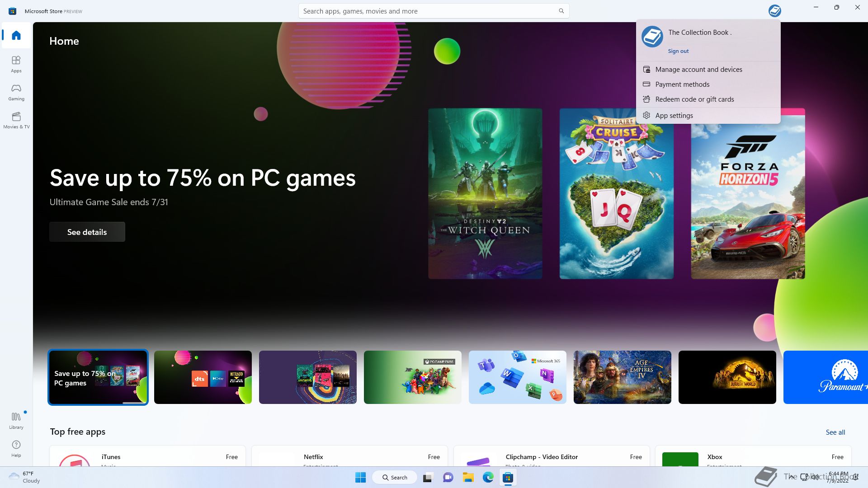Viewport: 868px width, 488px height.
Task: Open Task View on the taskbar
Action: pyautogui.click(x=428, y=477)
